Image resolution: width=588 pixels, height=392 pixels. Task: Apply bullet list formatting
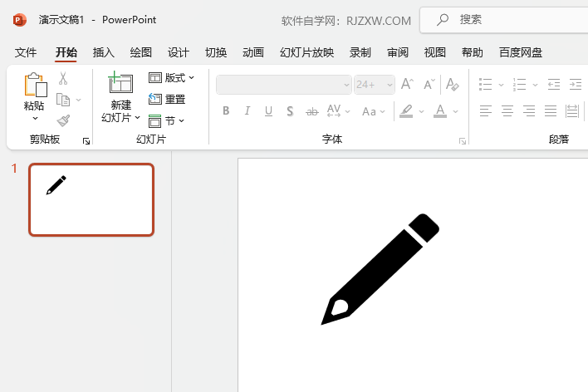pyautogui.click(x=485, y=85)
